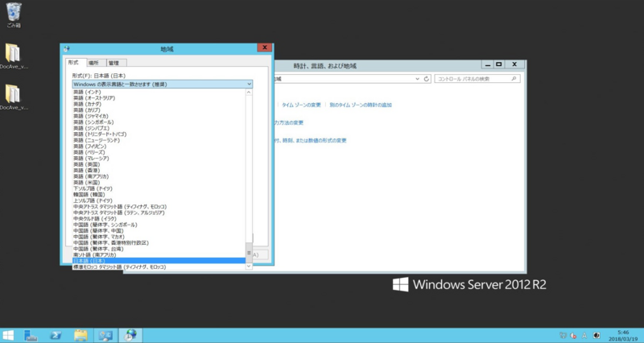Click the IME 'A' input mode indicator in the tray
The width and height of the screenshot is (644, 343).
584,336
